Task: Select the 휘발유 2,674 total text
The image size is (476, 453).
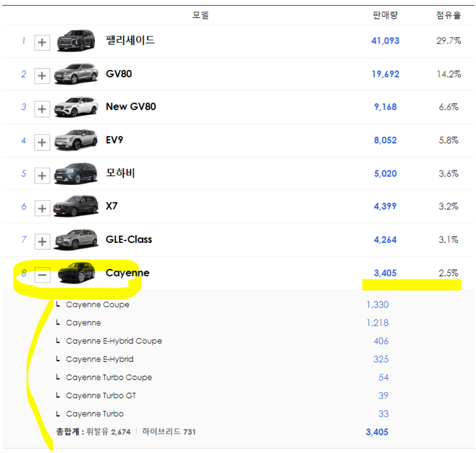Action: coord(109,432)
